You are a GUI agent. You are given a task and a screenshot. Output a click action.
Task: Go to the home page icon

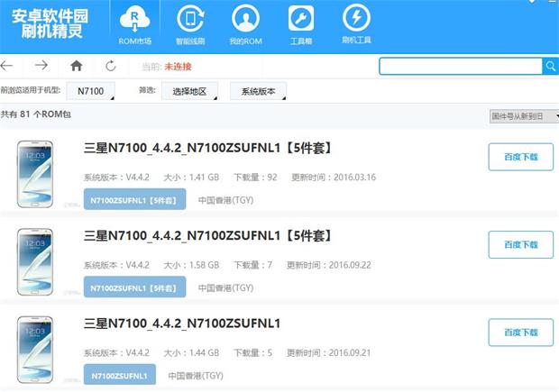77,66
